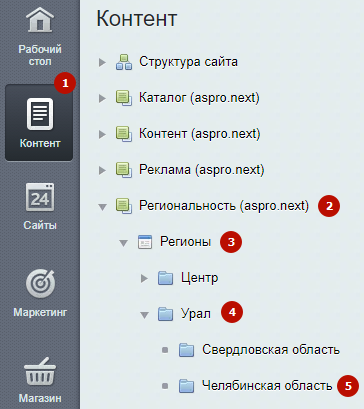Open the Челябинская область section text
The height and width of the screenshot is (409, 364).
tap(267, 386)
